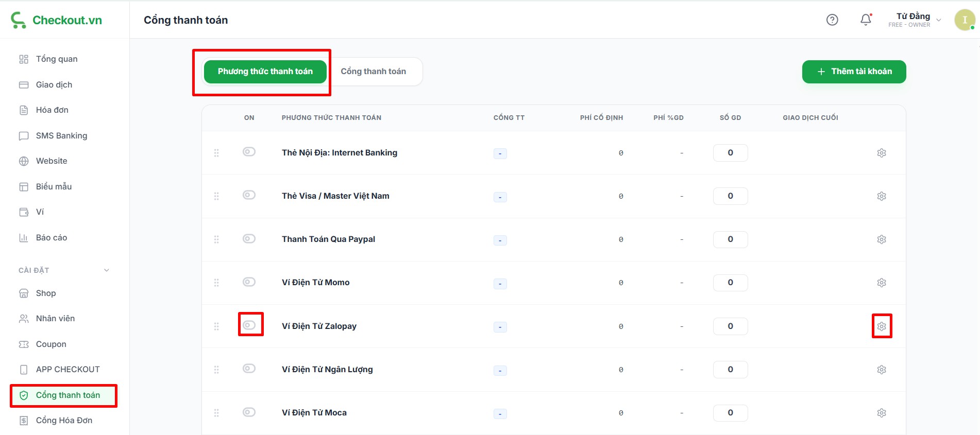Viewport: 980px width, 435px height.
Task: Select the Phương thức thanh toán tab
Action: coord(265,72)
